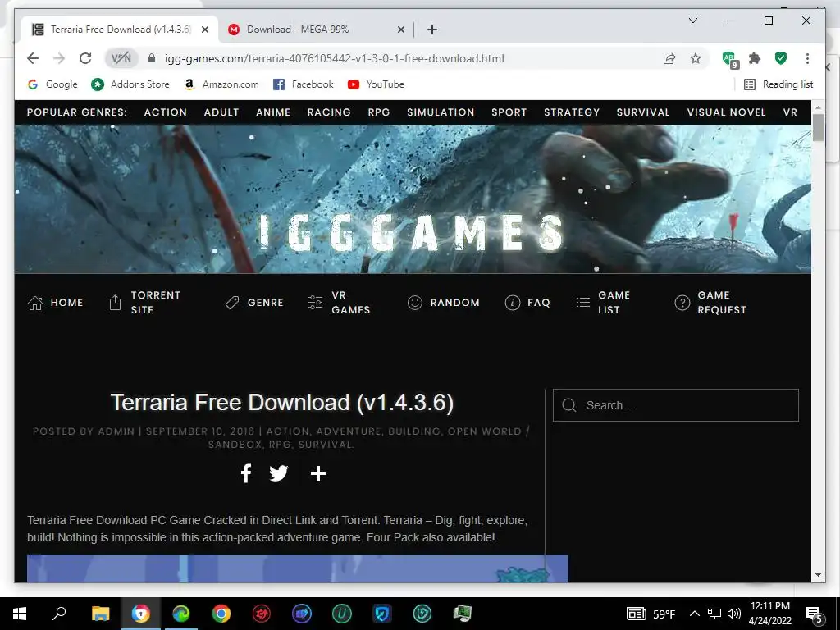Click the ADVENTURE category link

tap(348, 431)
